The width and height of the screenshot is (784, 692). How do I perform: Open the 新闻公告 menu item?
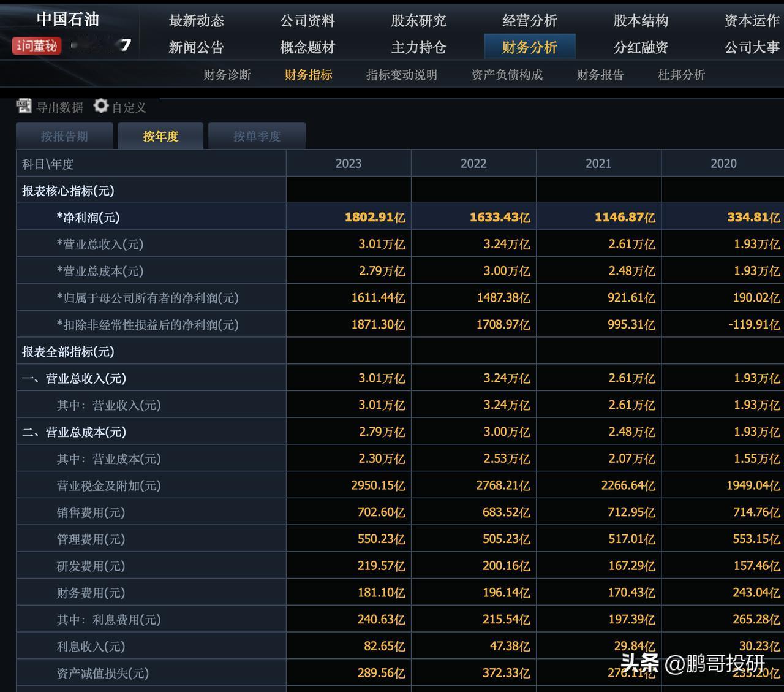[196, 47]
